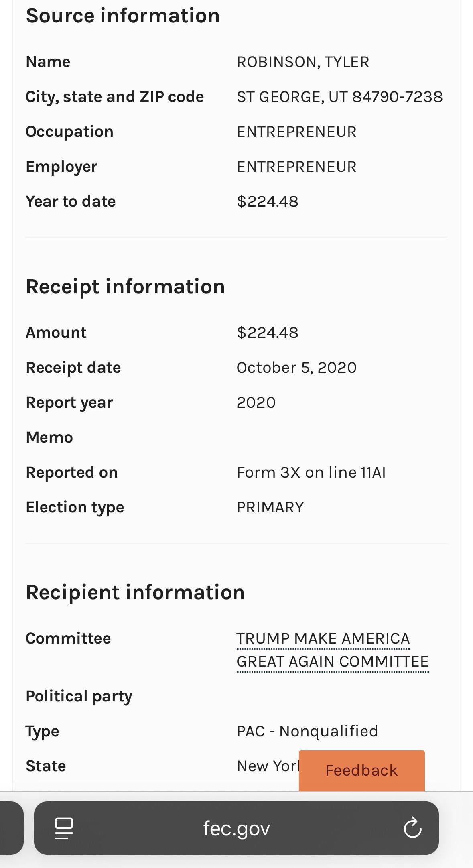
Task: Click the Year to date amount $224.48
Action: [x=268, y=201]
